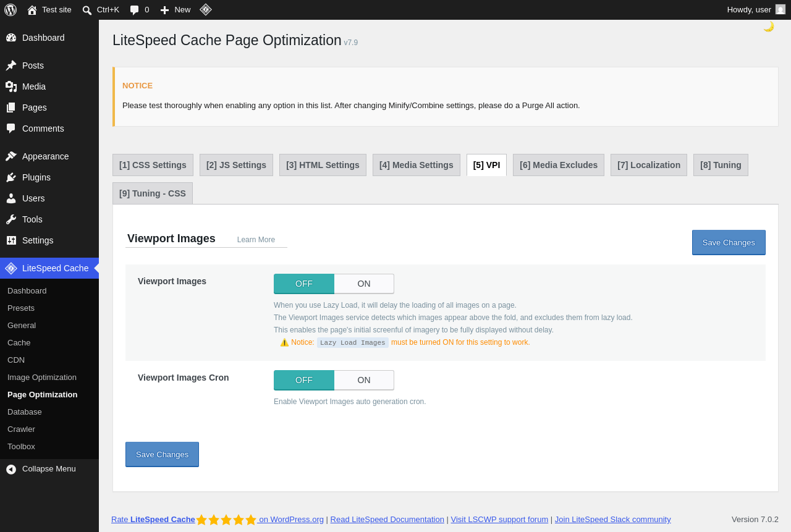Screen dimensions: 791x532
Task: Click the v7.9 version label
Action: (351, 43)
